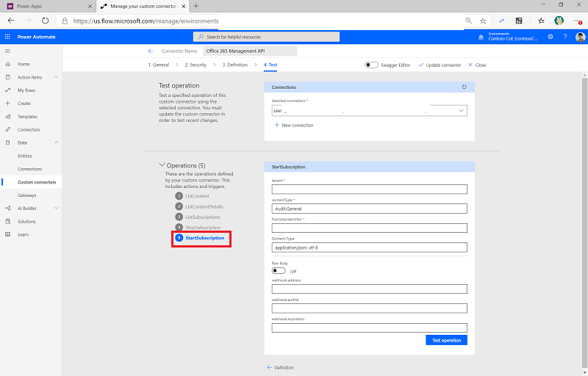The image size is (588, 376).
Task: Collapse the left navigation hamburger menu
Action: 7,51
